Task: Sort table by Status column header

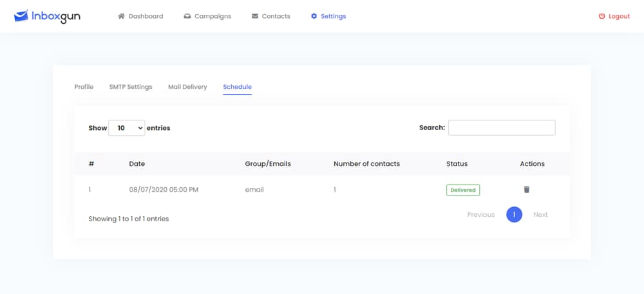Action: point(457,163)
